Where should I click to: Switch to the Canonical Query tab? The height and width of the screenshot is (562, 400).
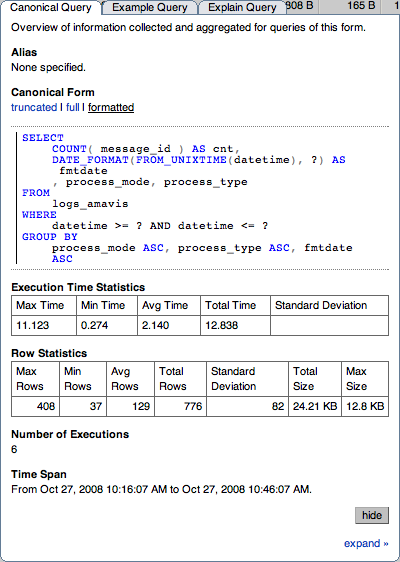click(x=51, y=8)
